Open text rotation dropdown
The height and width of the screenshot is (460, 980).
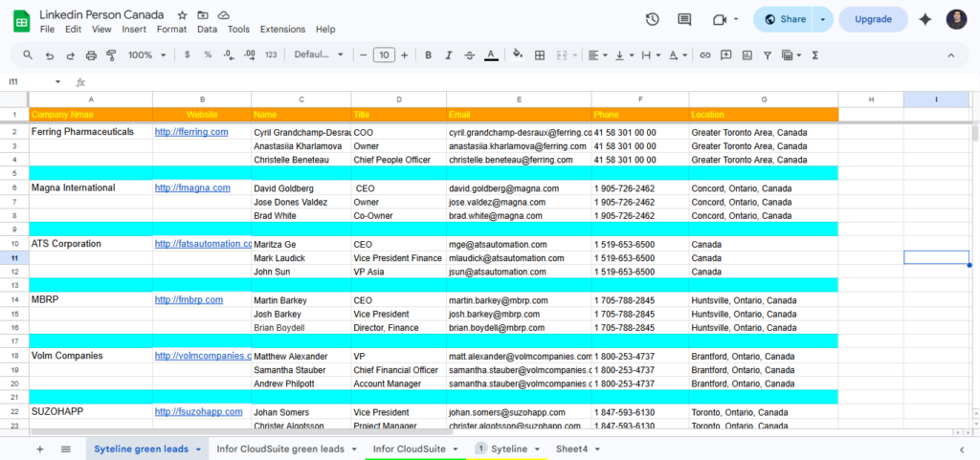(679, 55)
